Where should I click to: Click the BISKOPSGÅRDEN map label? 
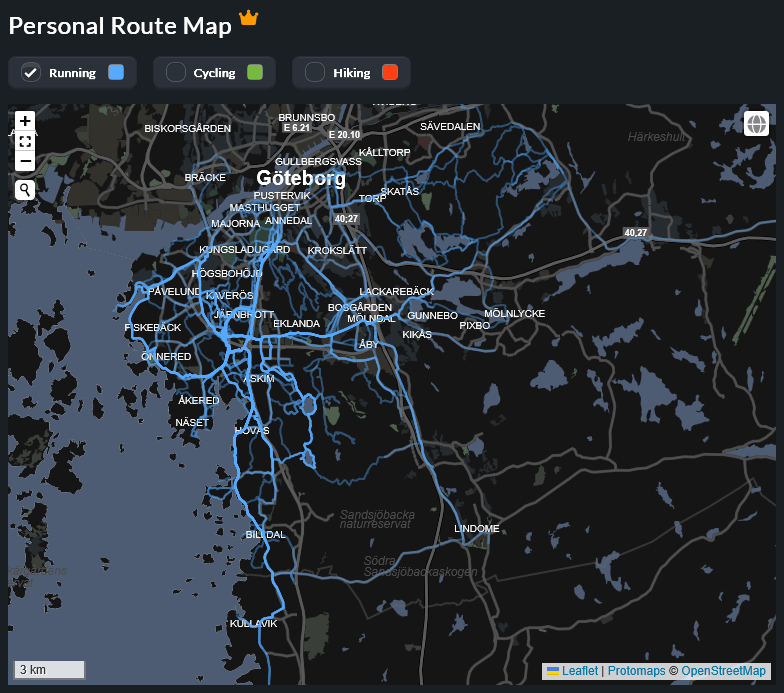coord(188,128)
